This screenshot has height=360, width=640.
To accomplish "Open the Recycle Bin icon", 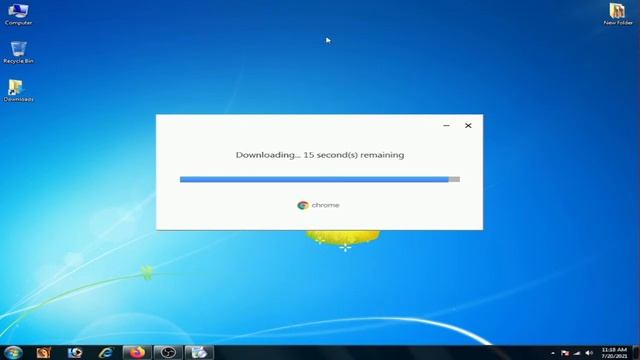I will pos(18,52).
